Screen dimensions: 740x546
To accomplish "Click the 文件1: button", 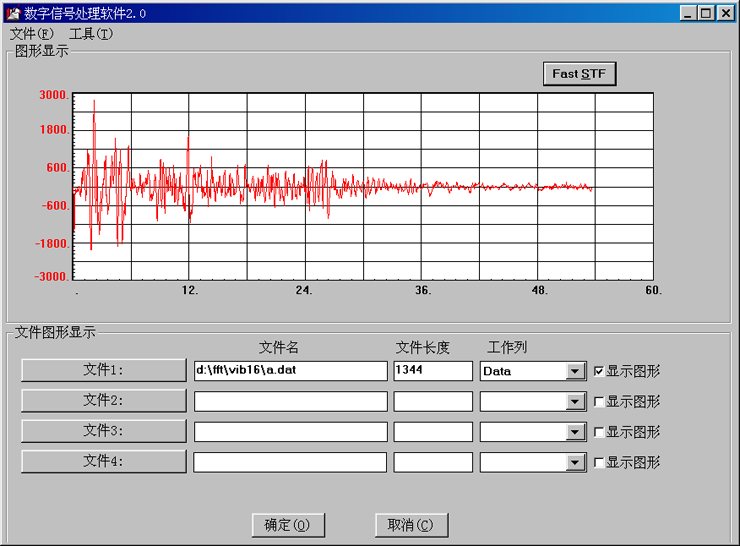I will point(103,370).
